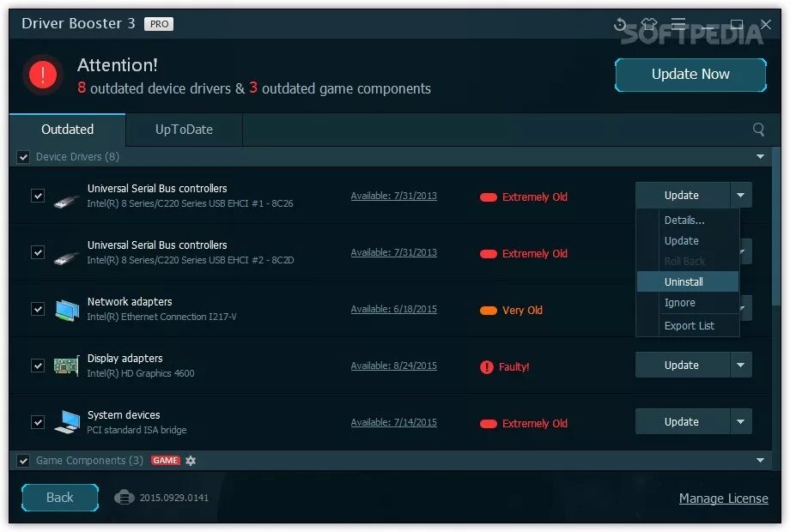Expand the Game Components section arrow
Screen dimensions: 790x532
760,460
